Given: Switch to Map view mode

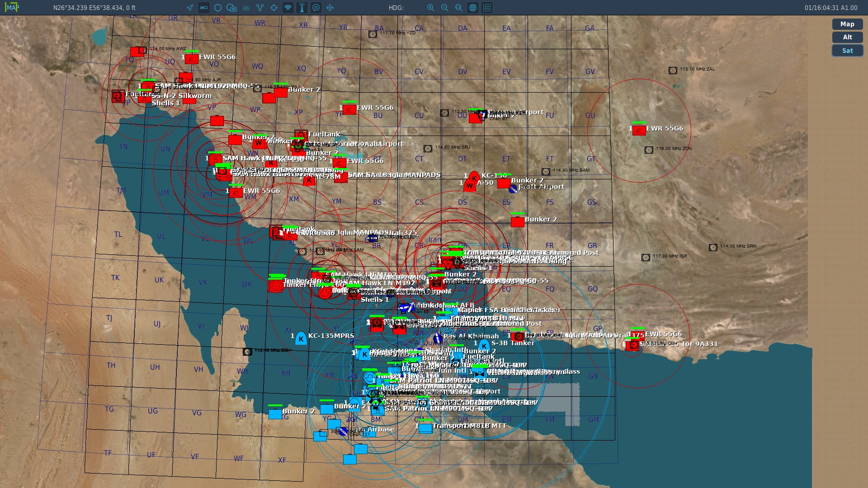Looking at the screenshot, I should pos(847,24).
